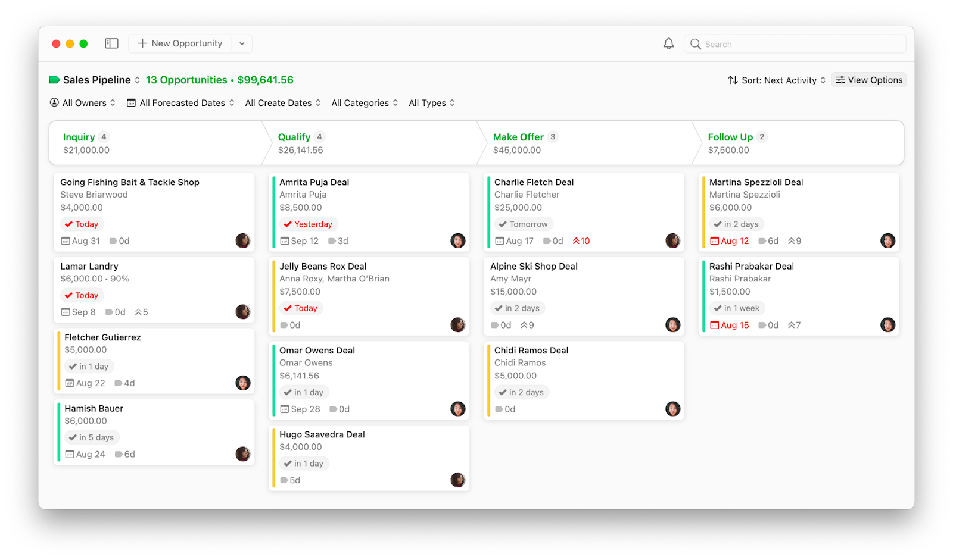Click owner avatar on Martina Spezzioli Deal

(x=888, y=240)
